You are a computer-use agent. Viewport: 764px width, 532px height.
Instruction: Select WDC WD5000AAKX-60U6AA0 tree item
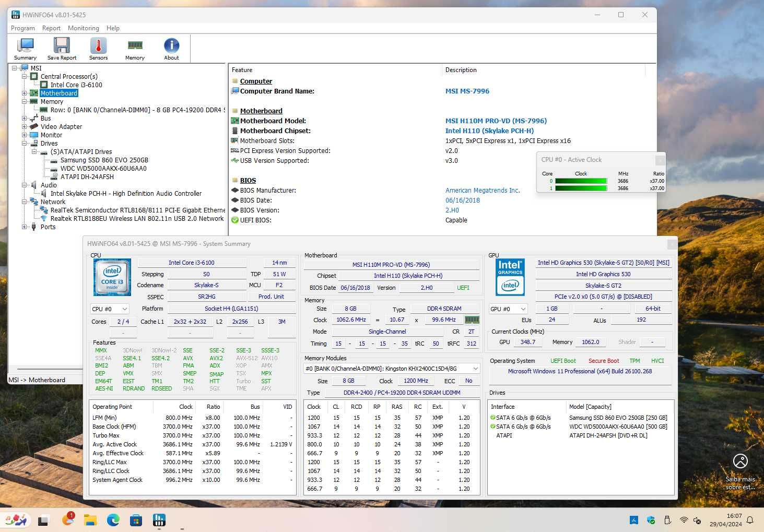pyautogui.click(x=103, y=168)
